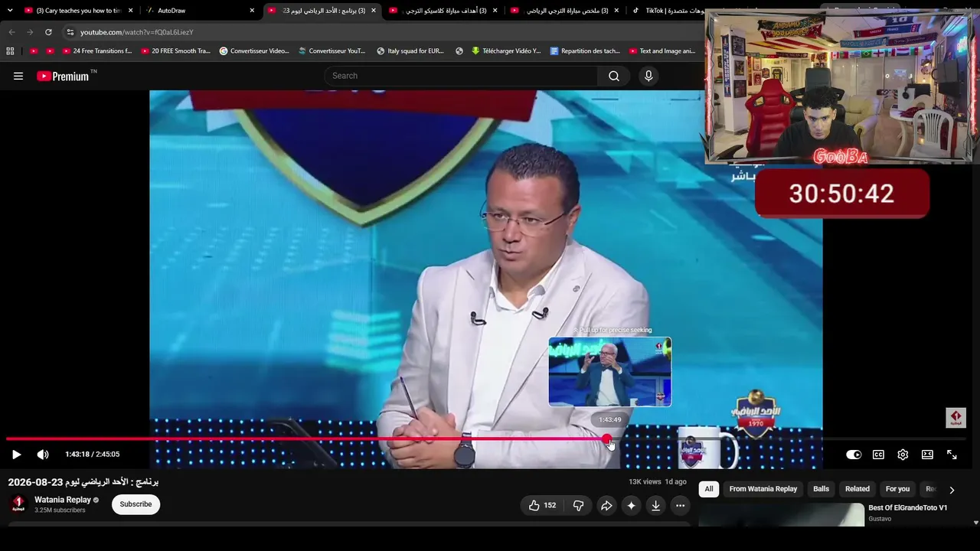Open Italy squad for EUR bookmark
The image size is (980, 551).
410,51
